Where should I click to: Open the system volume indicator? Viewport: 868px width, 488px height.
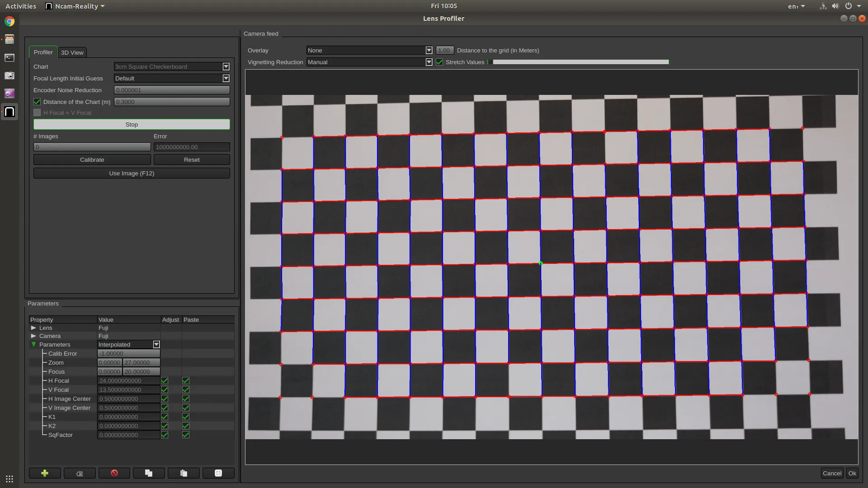[835, 6]
